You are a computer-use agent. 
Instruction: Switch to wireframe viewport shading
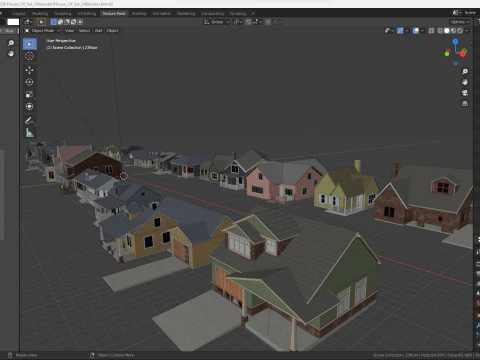[440, 31]
